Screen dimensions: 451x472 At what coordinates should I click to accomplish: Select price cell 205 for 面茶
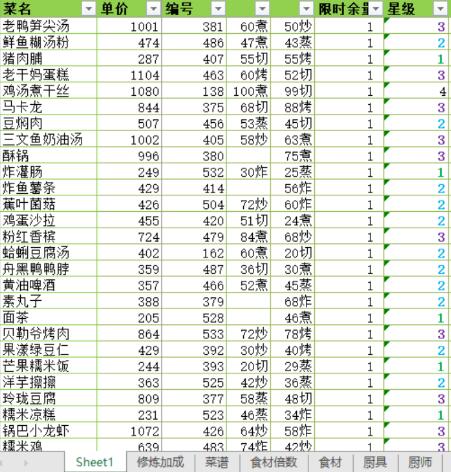pyautogui.click(x=129, y=318)
